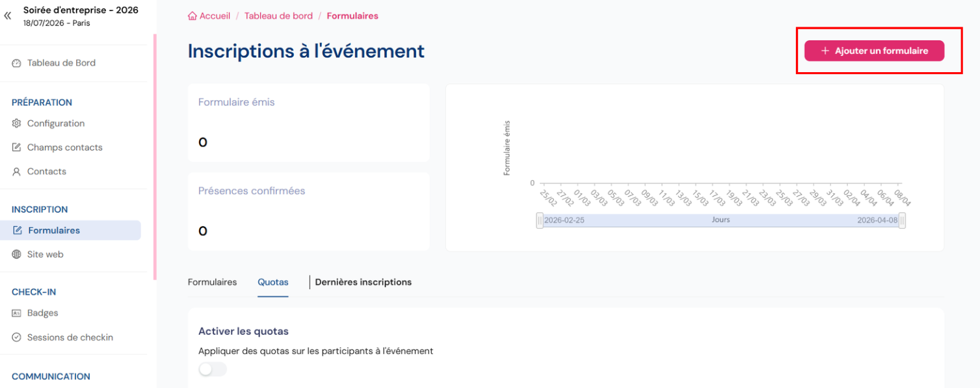The width and height of the screenshot is (980, 388).
Task: Click the PRÉPARATION section heading
Action: tap(42, 103)
